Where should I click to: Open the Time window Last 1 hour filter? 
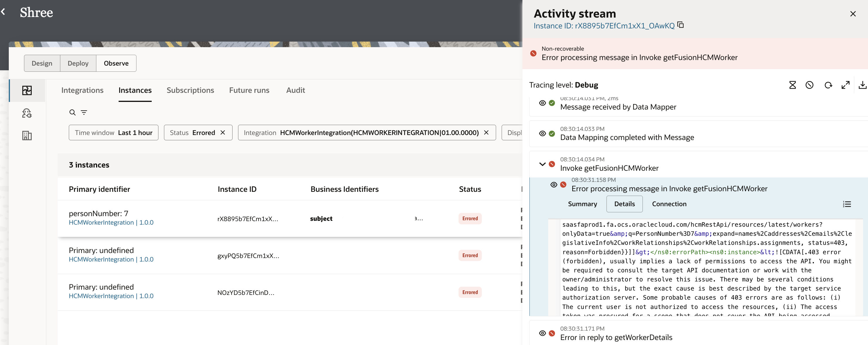[x=114, y=133]
